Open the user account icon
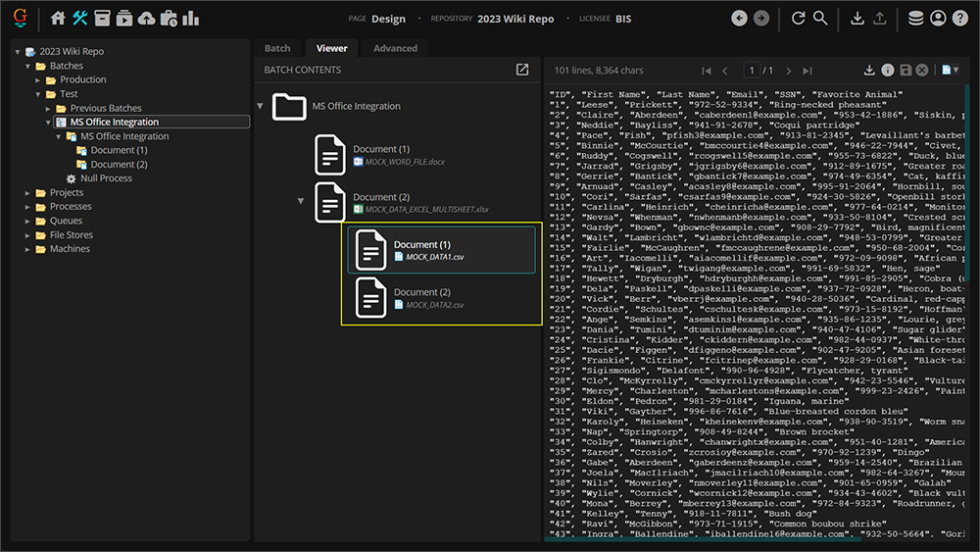This screenshot has width=980, height=552. (x=938, y=19)
